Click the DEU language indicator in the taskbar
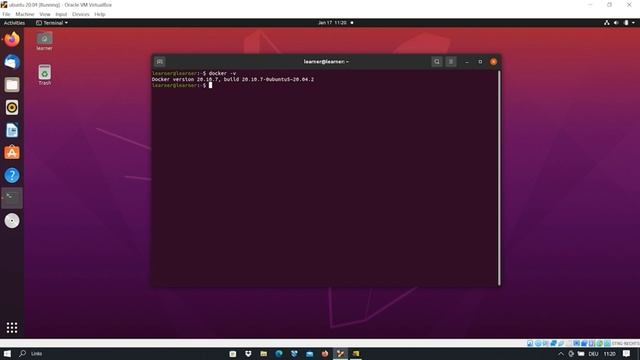Image resolution: width=640 pixels, height=360 pixels. [593, 354]
